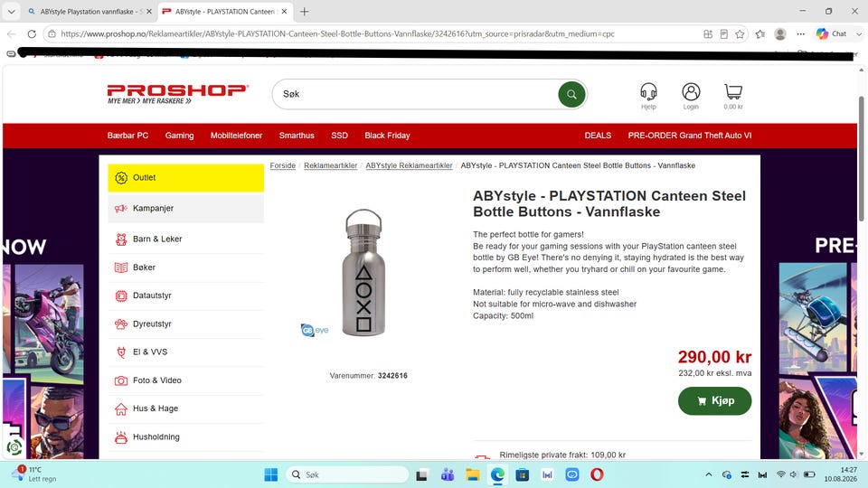Image resolution: width=868 pixels, height=488 pixels.
Task: Click the water bottle product image
Action: (363, 273)
